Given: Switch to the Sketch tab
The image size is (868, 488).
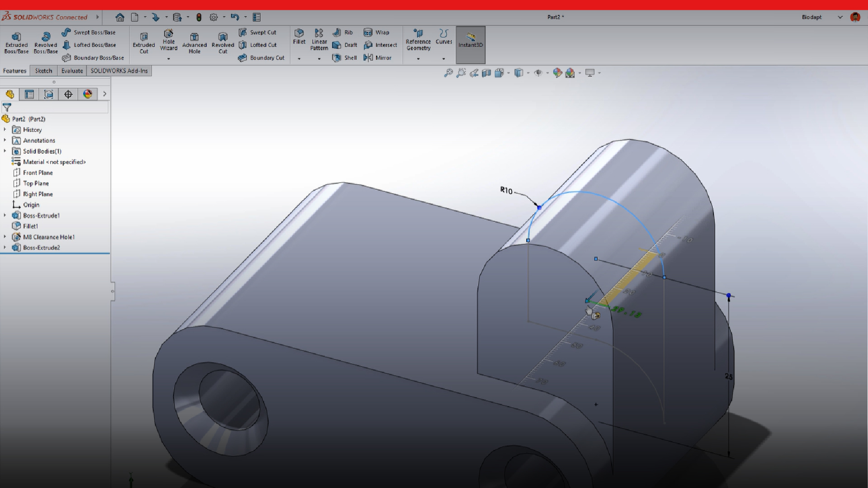Looking at the screenshot, I should (43, 70).
